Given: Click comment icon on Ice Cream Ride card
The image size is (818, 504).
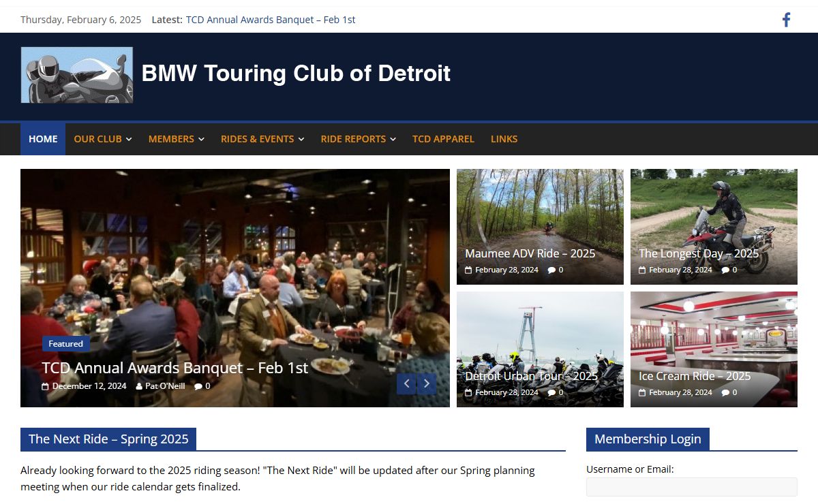Looking at the screenshot, I should pos(725,393).
